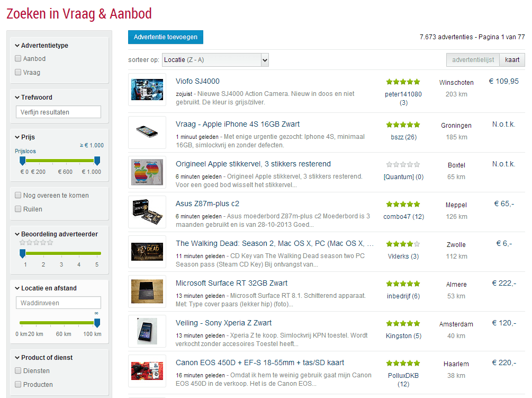Switch to the kaart view
The image size is (532, 398).
512,60
